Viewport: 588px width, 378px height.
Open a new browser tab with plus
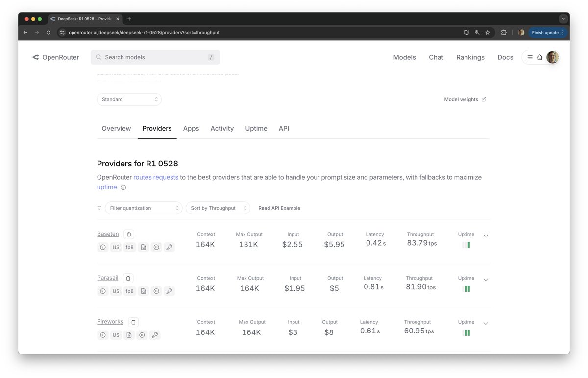129,19
